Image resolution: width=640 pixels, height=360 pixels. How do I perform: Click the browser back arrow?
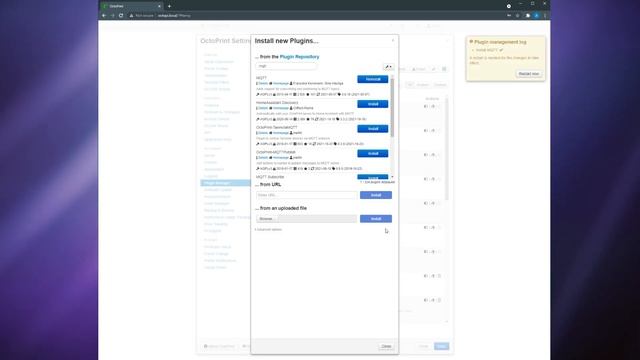[104, 16]
